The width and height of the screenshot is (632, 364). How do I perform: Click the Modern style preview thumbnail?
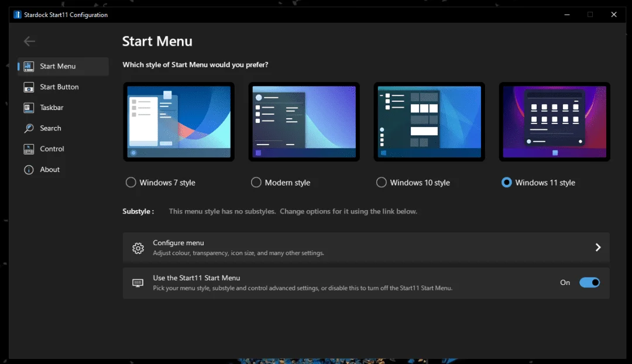pos(304,122)
